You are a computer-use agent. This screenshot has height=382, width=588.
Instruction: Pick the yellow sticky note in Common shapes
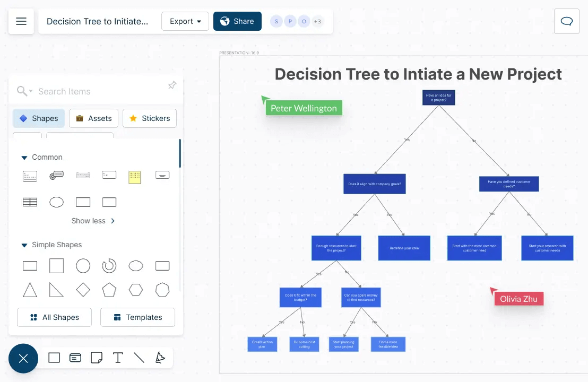tap(135, 177)
